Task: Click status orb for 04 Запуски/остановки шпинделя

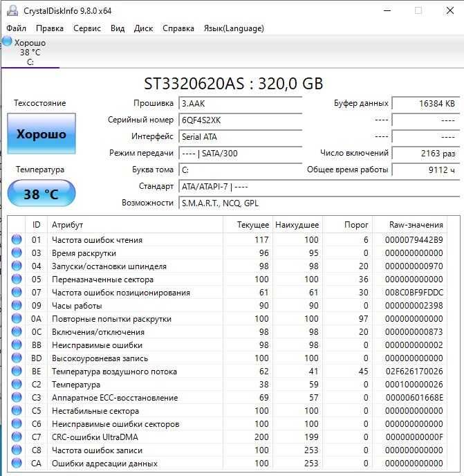Action: [x=17, y=266]
